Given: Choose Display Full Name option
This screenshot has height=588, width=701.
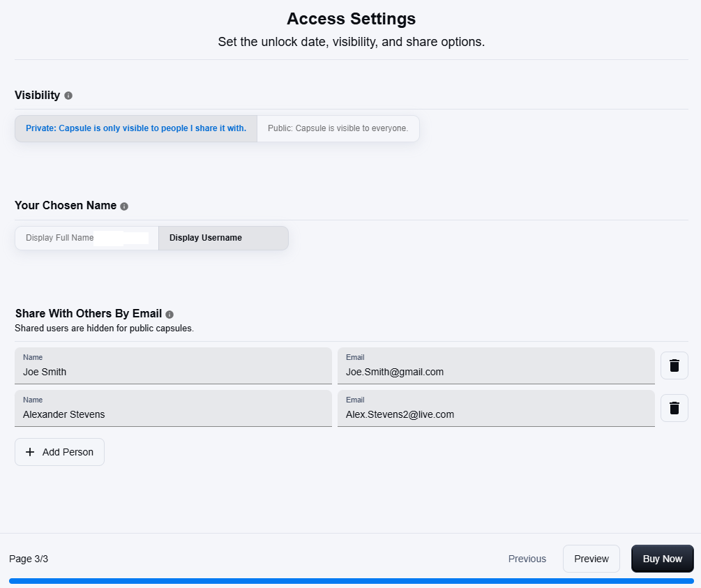Looking at the screenshot, I should tap(86, 238).
